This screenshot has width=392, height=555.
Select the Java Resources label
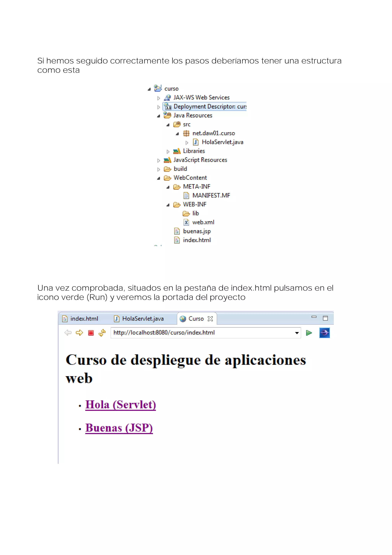click(x=193, y=116)
